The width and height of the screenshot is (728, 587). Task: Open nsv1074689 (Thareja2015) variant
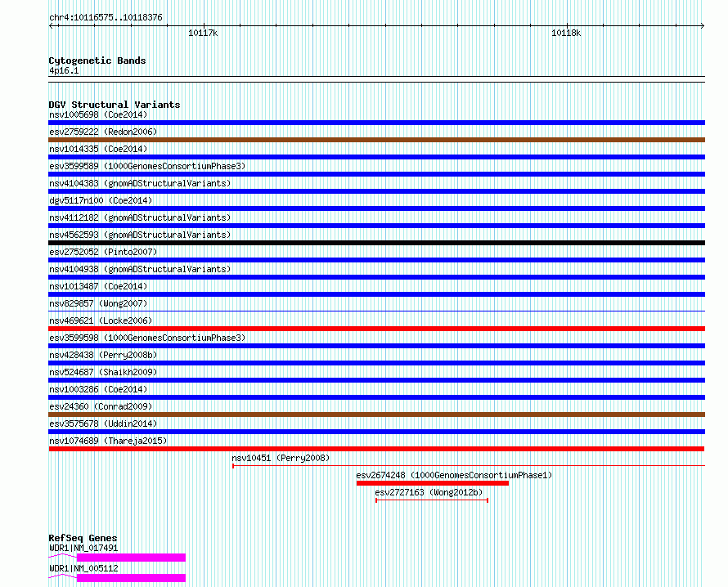[x=108, y=441]
